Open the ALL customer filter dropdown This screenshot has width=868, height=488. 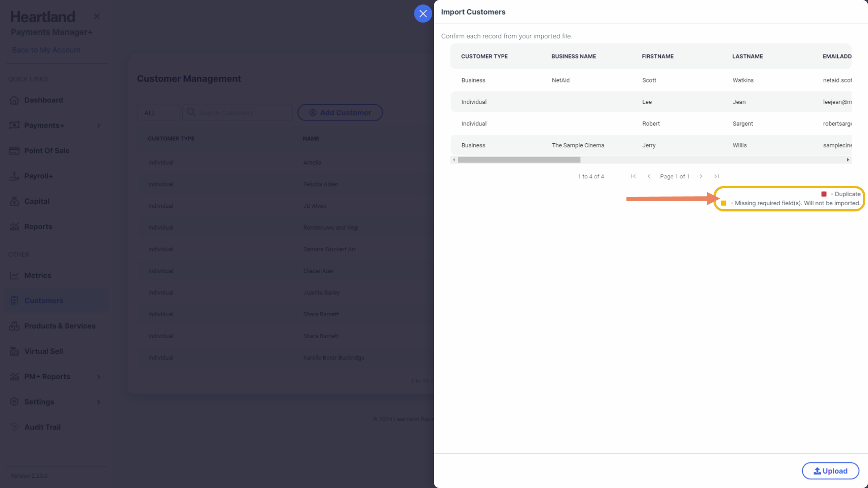click(159, 113)
